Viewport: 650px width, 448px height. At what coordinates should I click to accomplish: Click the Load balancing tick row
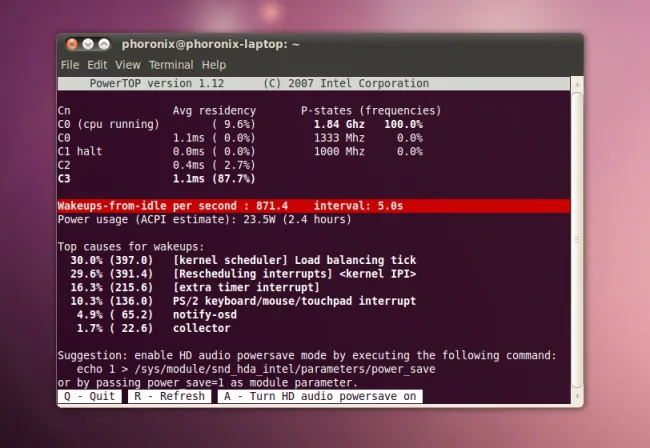point(243,260)
